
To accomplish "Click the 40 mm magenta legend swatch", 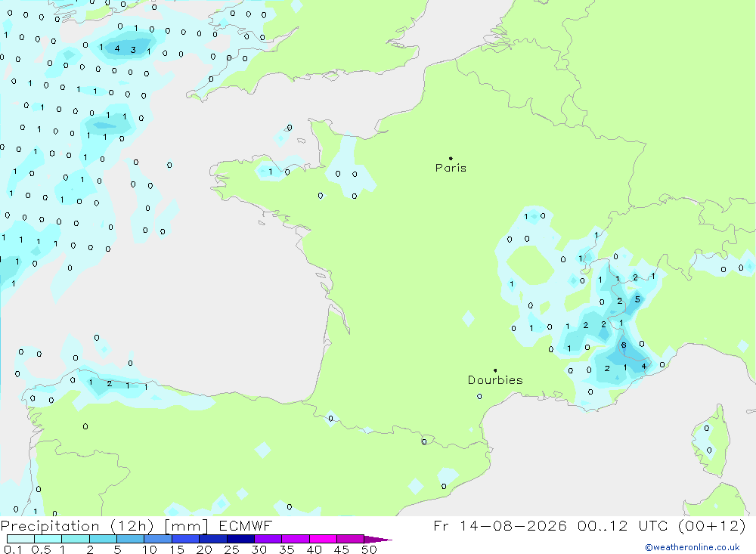I will (x=323, y=539).
